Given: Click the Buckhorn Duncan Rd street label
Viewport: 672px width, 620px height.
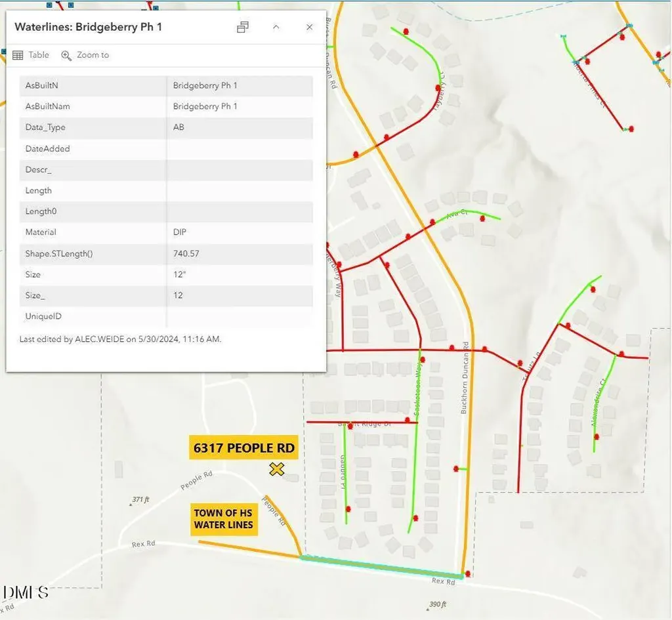Looking at the screenshot, I should 465,377.
